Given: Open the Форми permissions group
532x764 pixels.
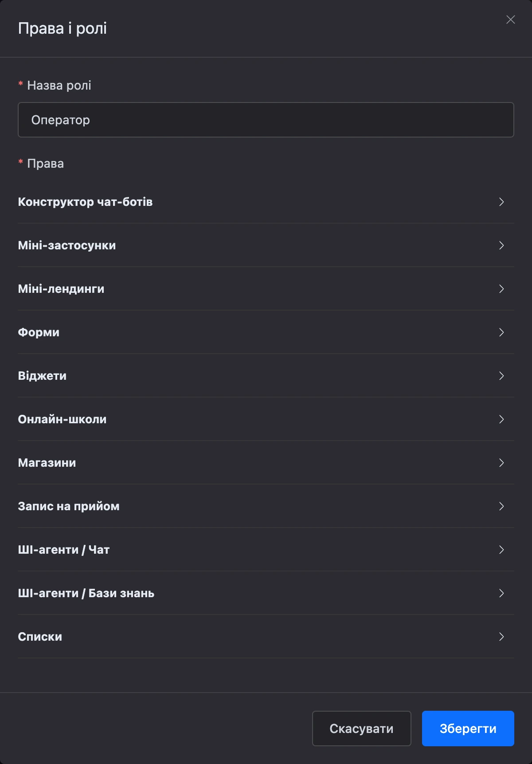Looking at the screenshot, I should (x=266, y=332).
